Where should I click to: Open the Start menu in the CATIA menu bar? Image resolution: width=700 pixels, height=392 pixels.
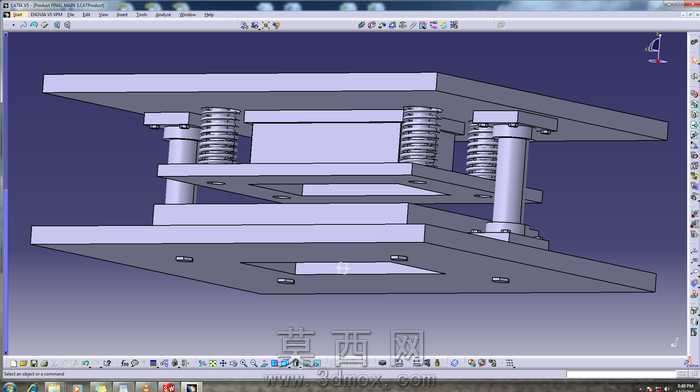click(17, 15)
